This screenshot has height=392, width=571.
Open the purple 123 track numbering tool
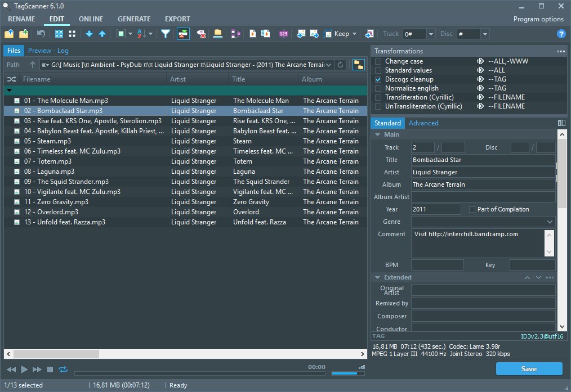pyautogui.click(x=284, y=34)
